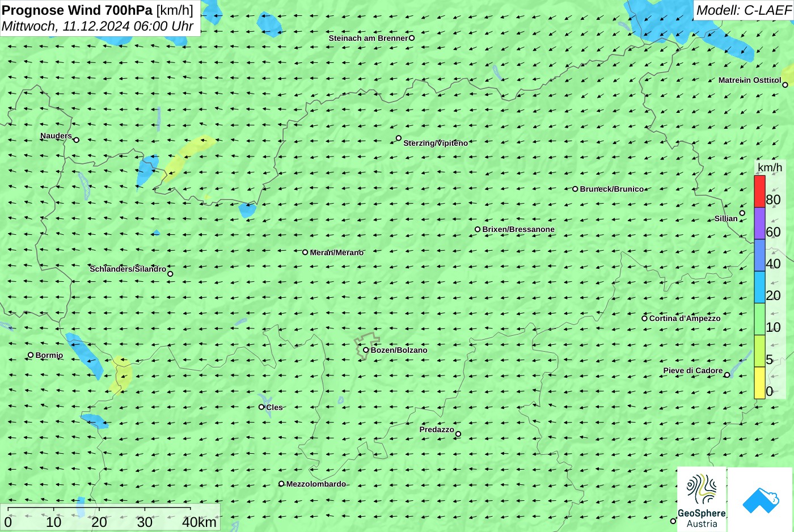Click the red legend color swatch

tap(759, 192)
